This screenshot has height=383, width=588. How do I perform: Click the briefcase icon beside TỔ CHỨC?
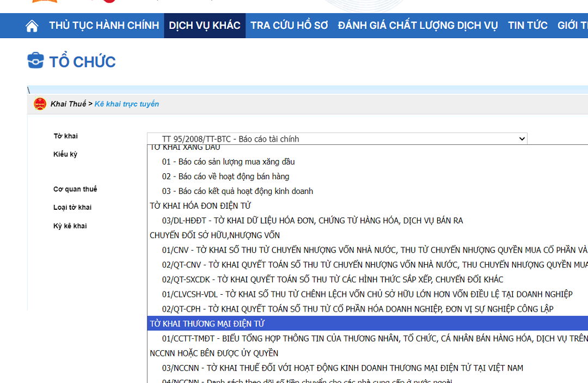point(35,60)
